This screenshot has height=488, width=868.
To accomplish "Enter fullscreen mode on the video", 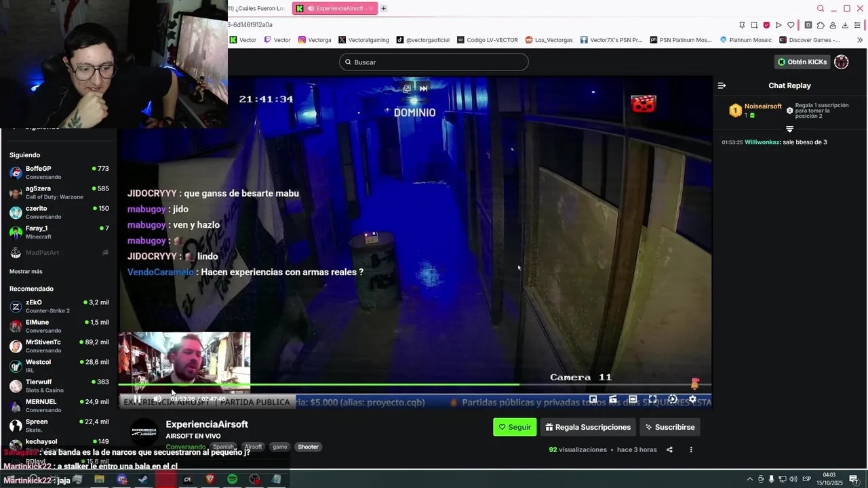I will pyautogui.click(x=652, y=399).
